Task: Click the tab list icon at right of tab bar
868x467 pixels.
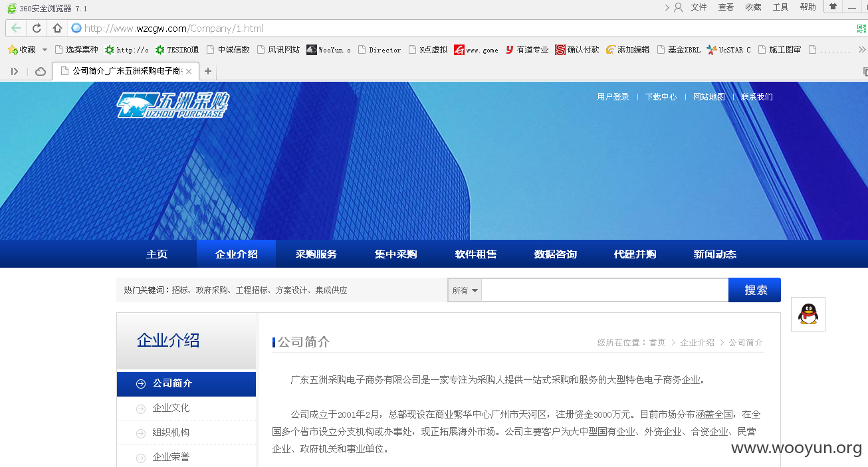Action: pos(864,71)
